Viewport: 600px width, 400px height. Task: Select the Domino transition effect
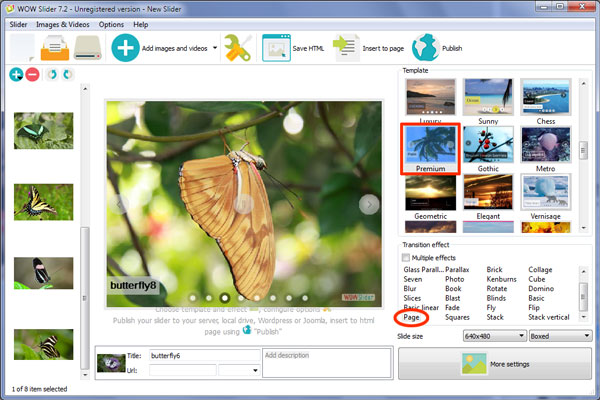pyautogui.click(x=541, y=289)
